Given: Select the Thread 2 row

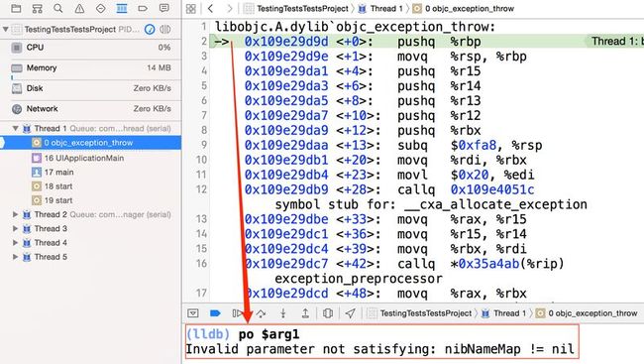Looking at the screenshot, I should [90, 214].
